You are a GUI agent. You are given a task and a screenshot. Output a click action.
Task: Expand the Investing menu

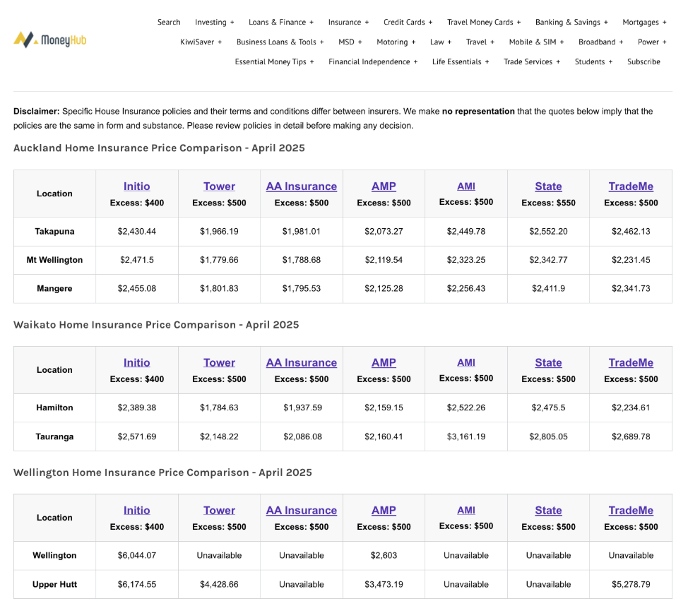(214, 22)
